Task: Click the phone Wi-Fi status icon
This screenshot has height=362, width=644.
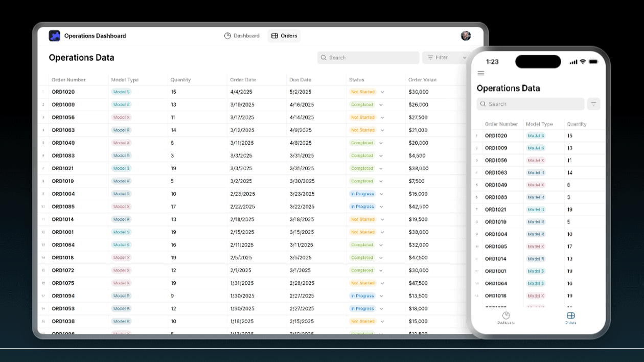Action: 583,62
